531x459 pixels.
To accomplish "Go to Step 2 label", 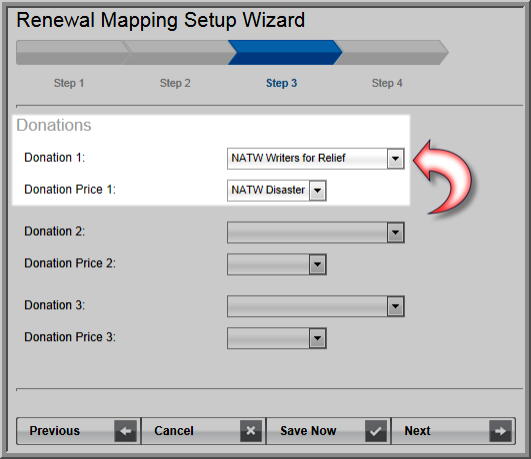I will 175,83.
